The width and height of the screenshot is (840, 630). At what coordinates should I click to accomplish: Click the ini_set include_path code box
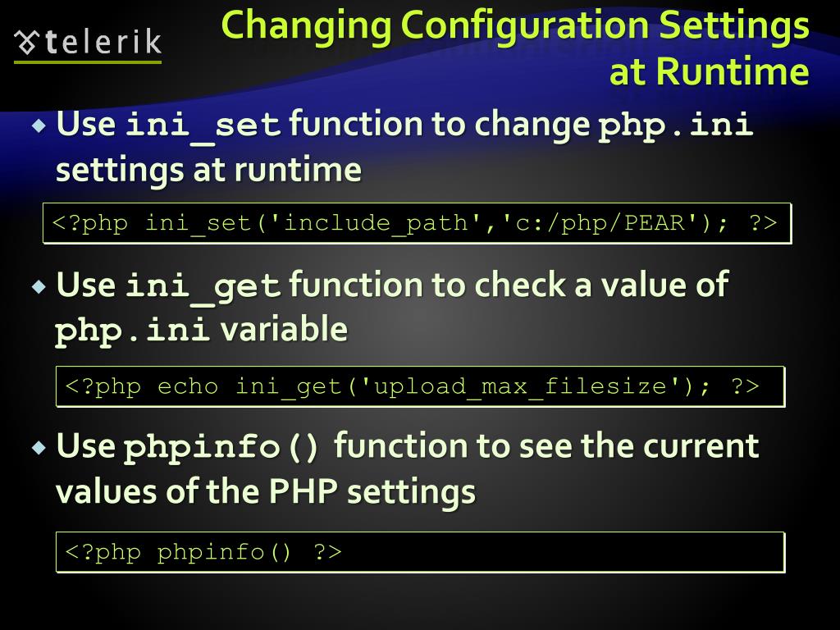tap(417, 223)
